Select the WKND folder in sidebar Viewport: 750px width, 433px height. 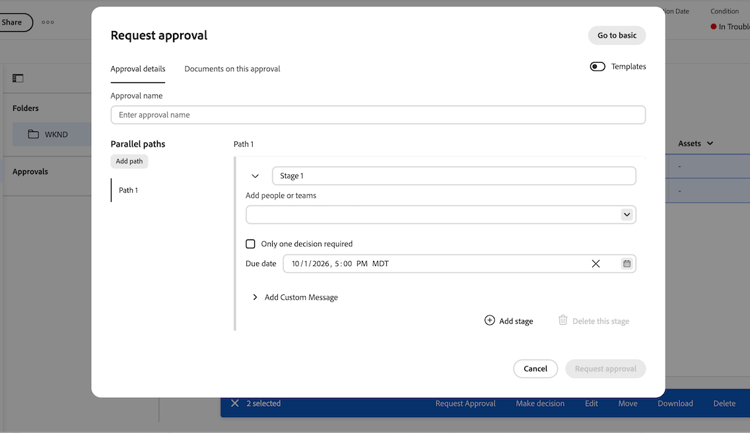[52, 134]
